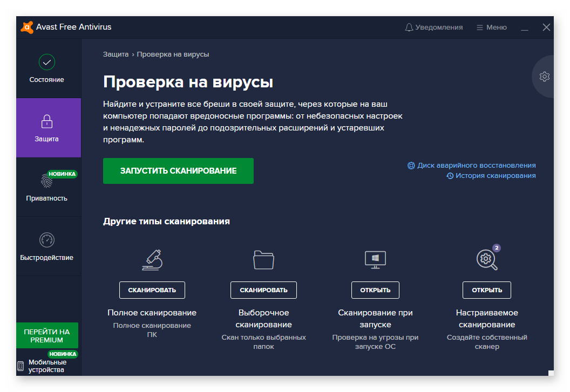Click the 'Другие типы сканирования' heading

(166, 221)
